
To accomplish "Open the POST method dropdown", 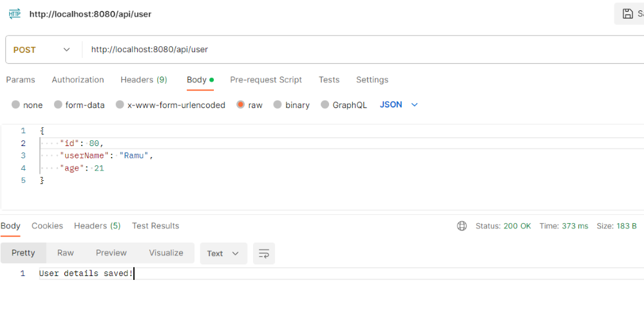I will coord(43,50).
